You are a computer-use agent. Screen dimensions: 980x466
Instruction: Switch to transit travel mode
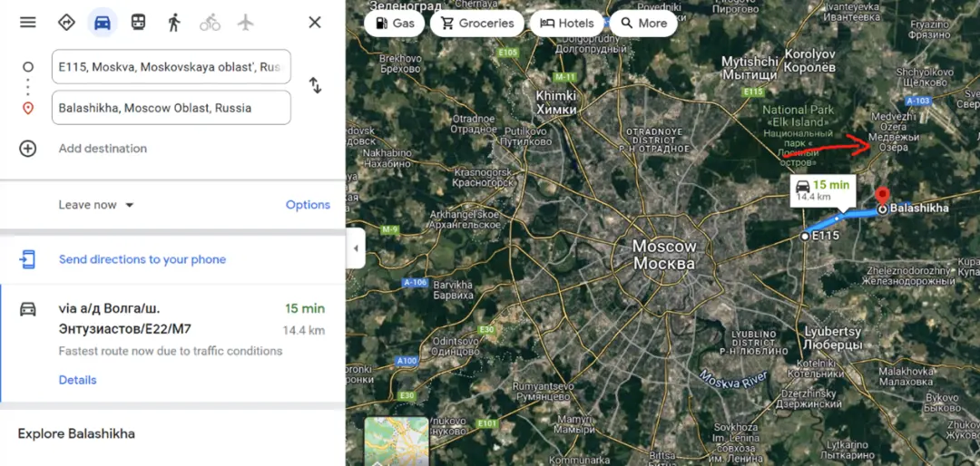(138, 23)
